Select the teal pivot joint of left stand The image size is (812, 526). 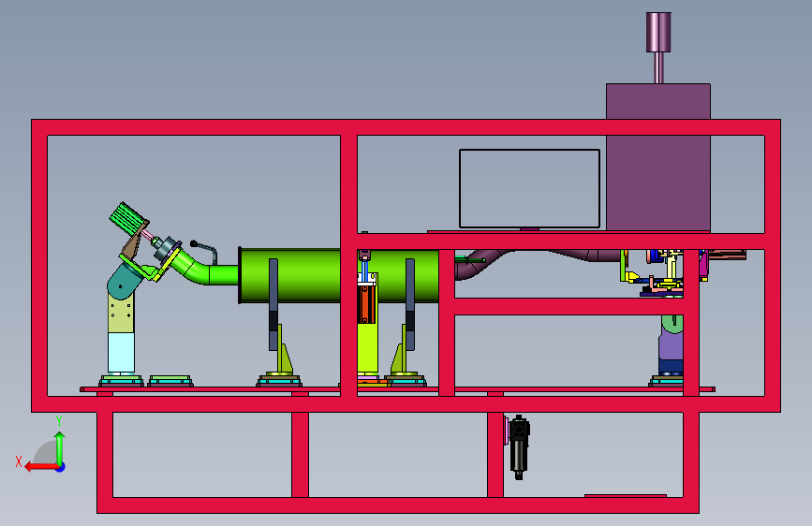point(124,282)
